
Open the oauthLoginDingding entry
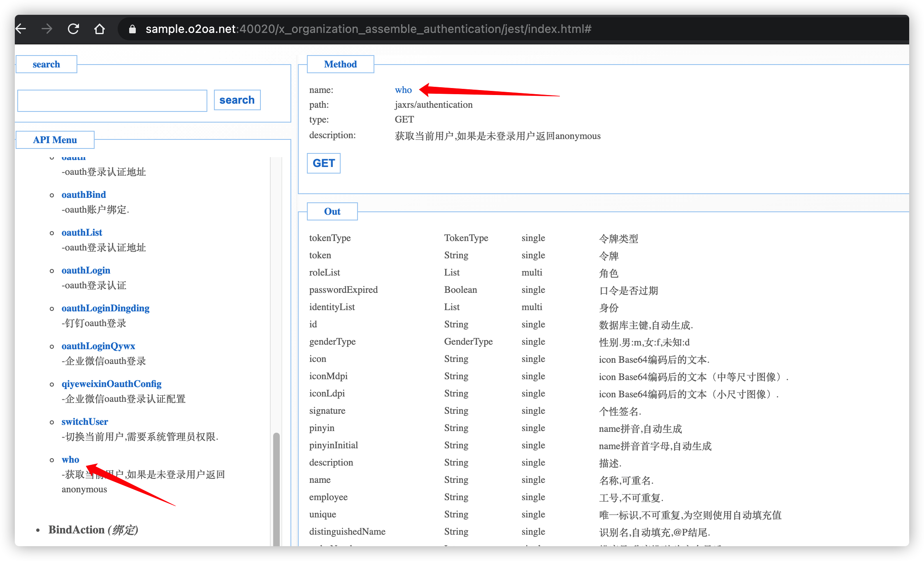pos(105,308)
